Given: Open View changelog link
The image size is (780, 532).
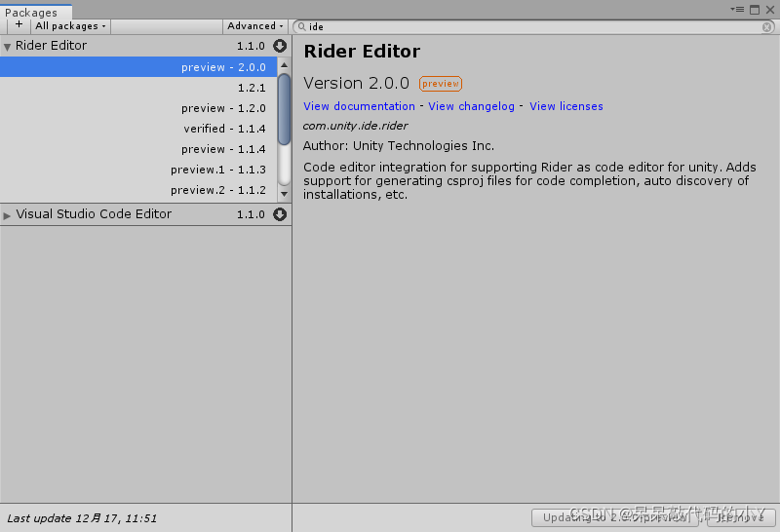Looking at the screenshot, I should 471,106.
